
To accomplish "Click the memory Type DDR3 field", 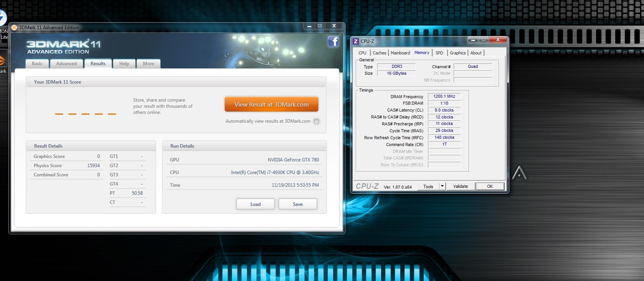I will pyautogui.click(x=396, y=67).
